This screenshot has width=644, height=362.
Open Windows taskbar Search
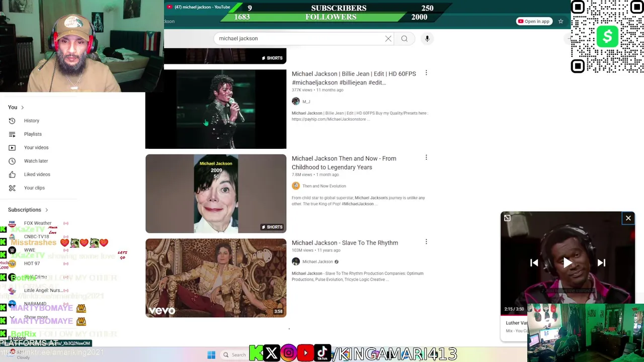(x=234, y=355)
